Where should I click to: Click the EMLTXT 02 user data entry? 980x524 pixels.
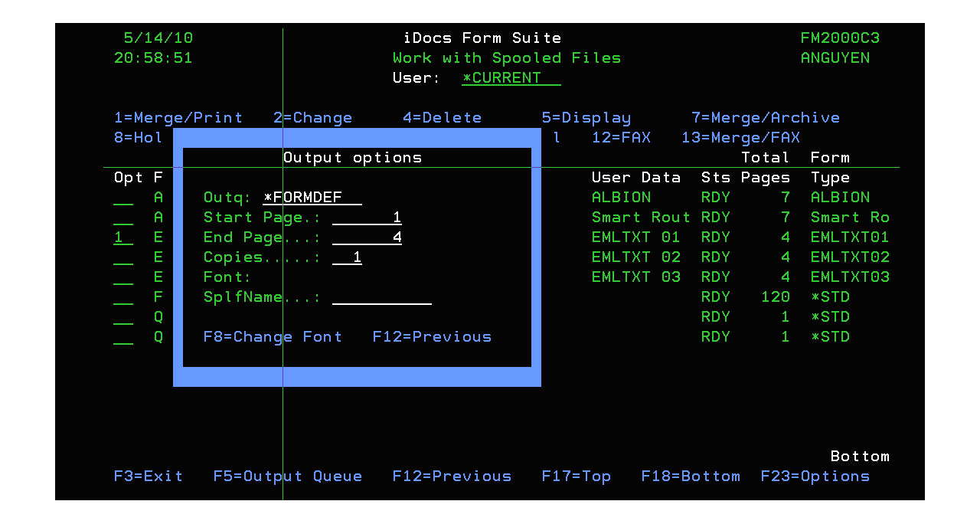click(635, 257)
